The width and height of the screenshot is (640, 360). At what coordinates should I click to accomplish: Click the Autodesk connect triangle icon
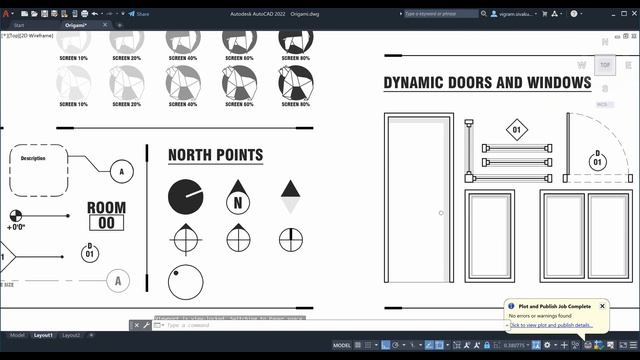554,13
